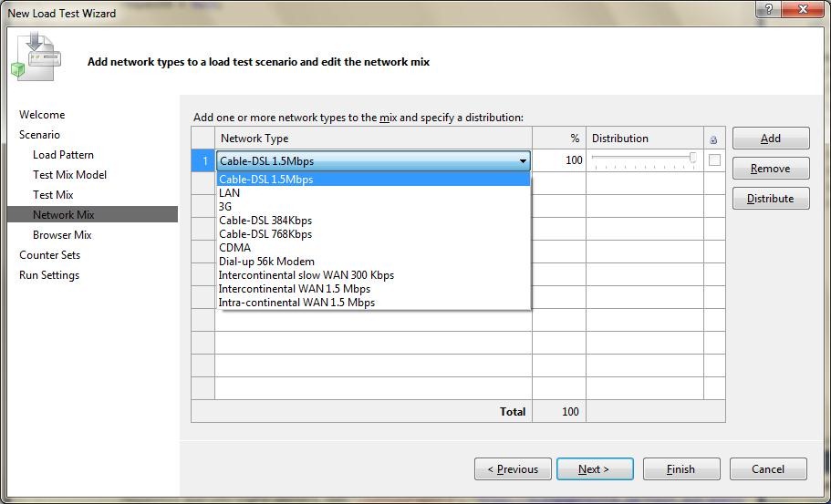
Task: Click the Remove button
Action: click(x=771, y=169)
